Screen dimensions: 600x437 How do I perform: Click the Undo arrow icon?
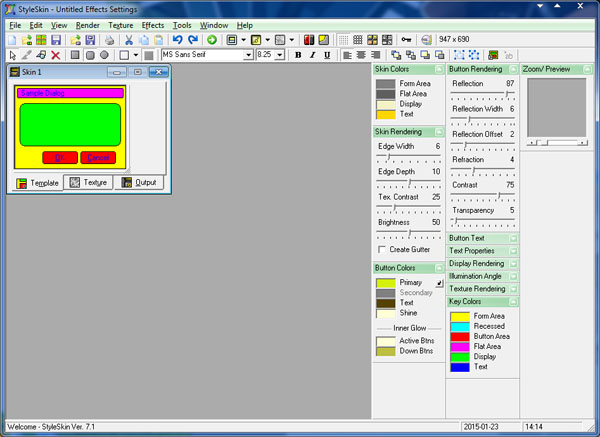(177, 39)
